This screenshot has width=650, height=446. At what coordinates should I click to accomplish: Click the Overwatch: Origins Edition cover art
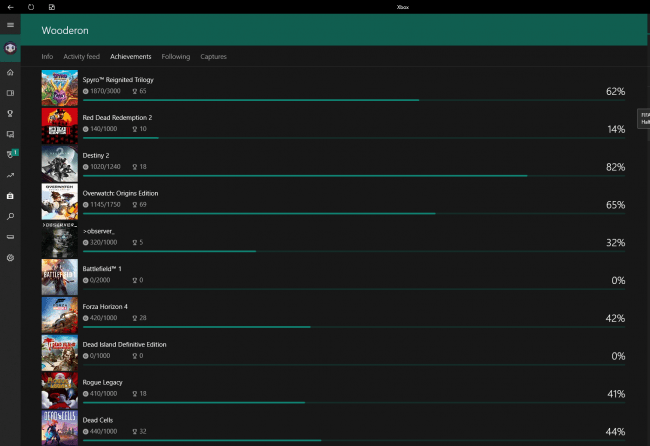pos(59,201)
